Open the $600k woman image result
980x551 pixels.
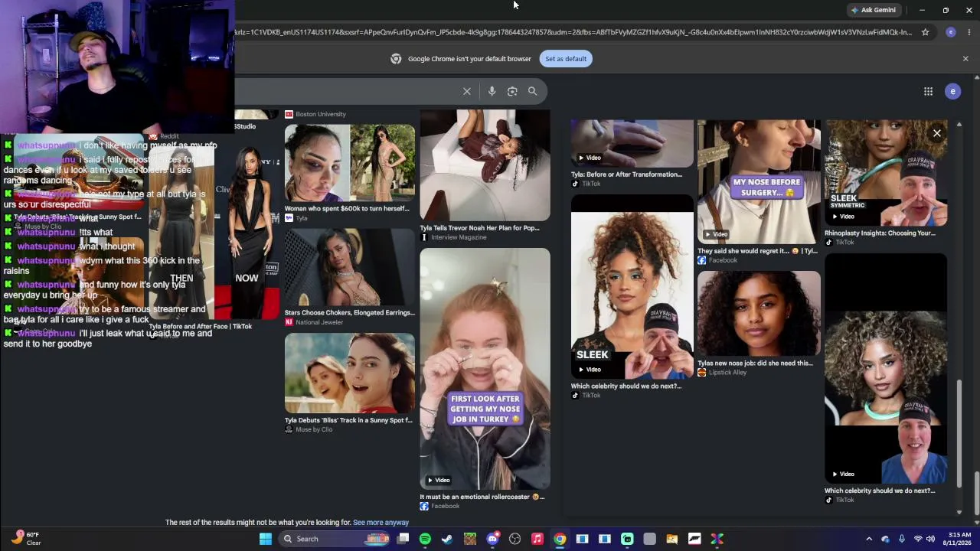click(350, 163)
